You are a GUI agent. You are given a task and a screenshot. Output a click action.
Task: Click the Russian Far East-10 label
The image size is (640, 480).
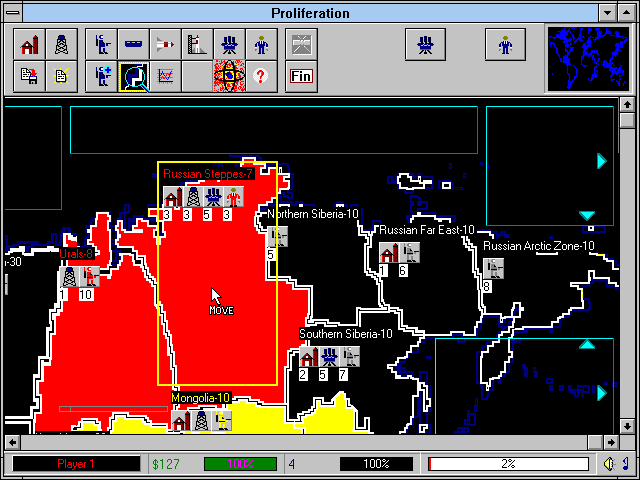click(427, 230)
